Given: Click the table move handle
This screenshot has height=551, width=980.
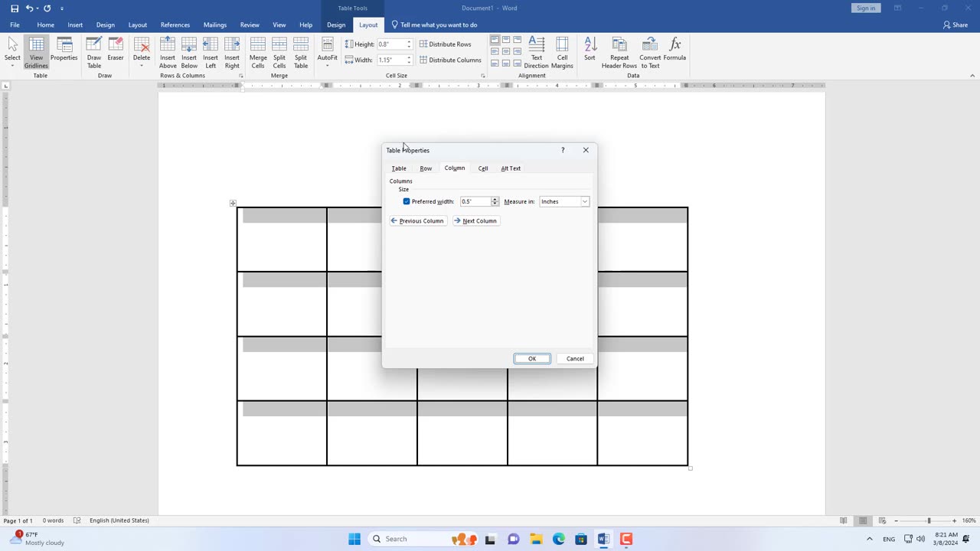Looking at the screenshot, I should tap(233, 203).
